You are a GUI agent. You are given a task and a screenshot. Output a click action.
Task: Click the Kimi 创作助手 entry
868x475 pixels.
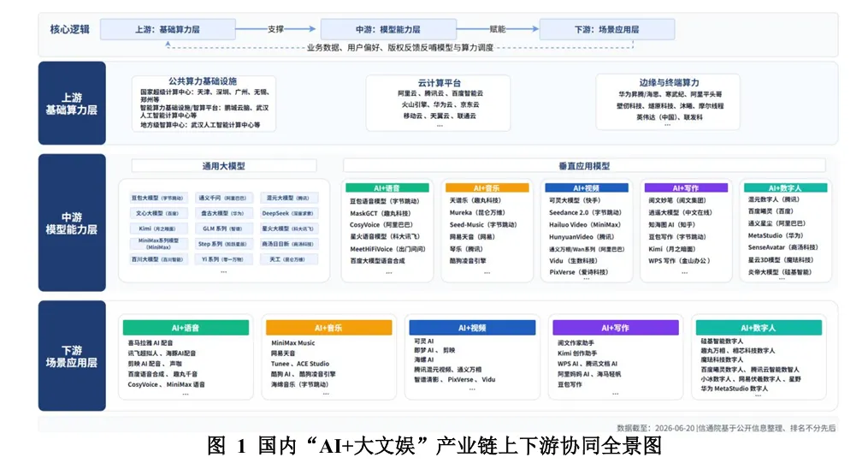pos(577,353)
